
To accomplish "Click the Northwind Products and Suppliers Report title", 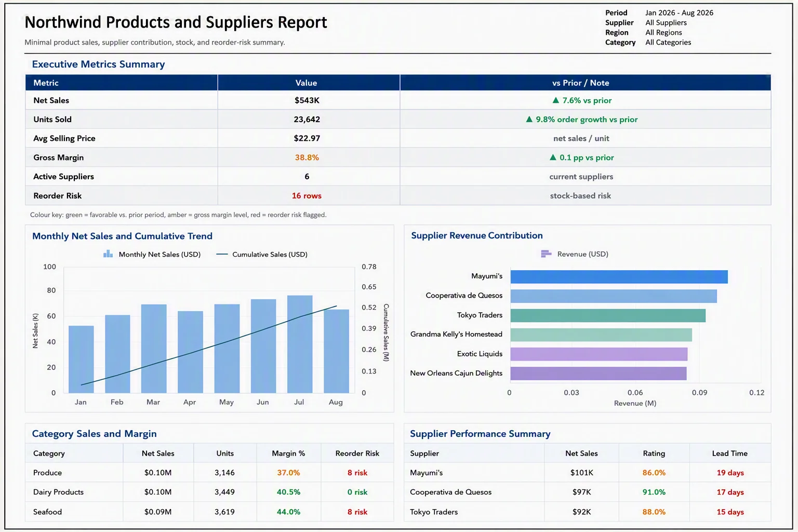I will coord(176,22).
